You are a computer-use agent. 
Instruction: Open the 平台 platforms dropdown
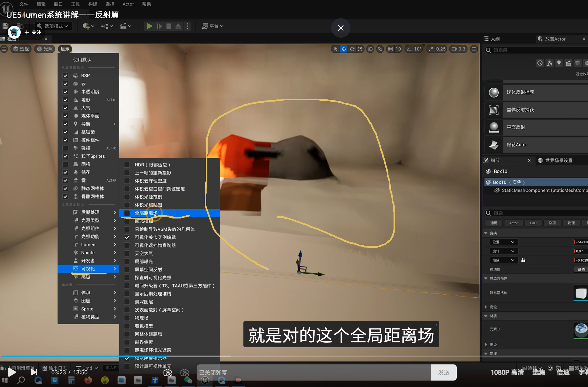212,26
